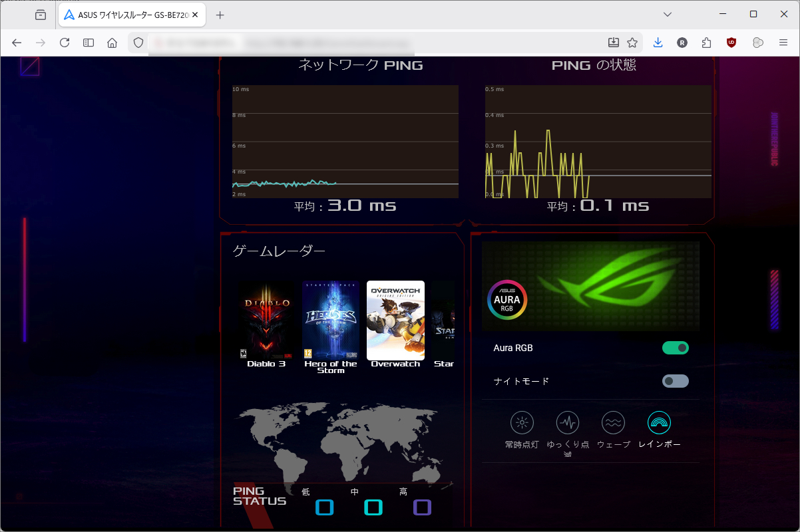This screenshot has width=800, height=532.
Task: Select the static (常時点灯) lighting effect icon
Action: (x=522, y=422)
